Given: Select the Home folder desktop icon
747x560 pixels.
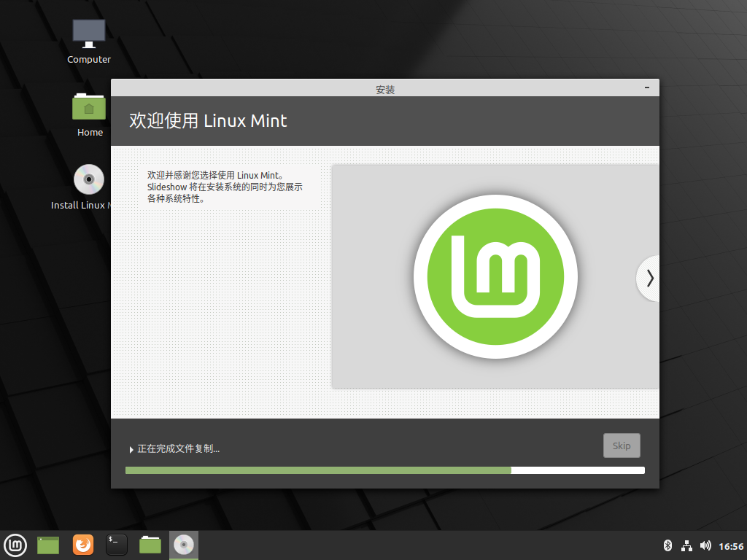Looking at the screenshot, I should click(89, 115).
